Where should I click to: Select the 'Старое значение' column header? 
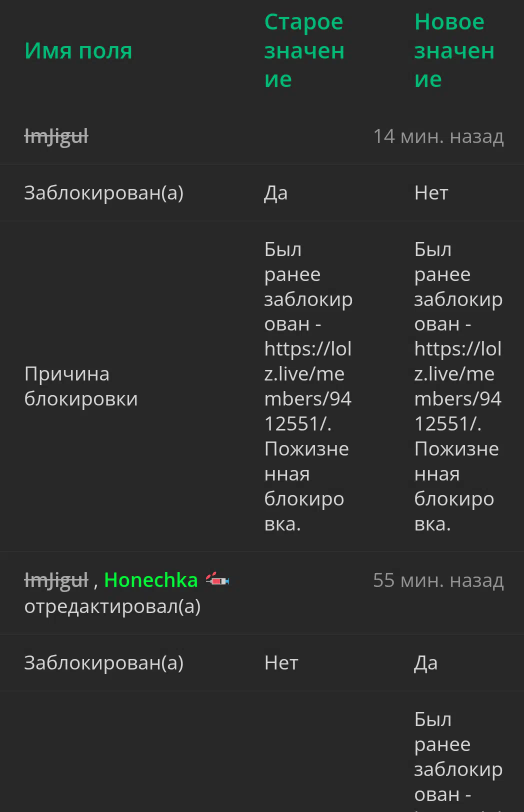pos(304,50)
